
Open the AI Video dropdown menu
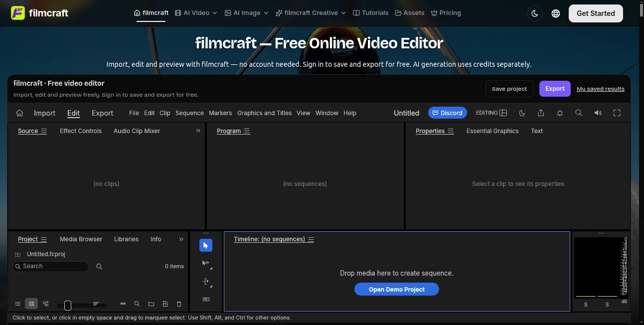196,13
